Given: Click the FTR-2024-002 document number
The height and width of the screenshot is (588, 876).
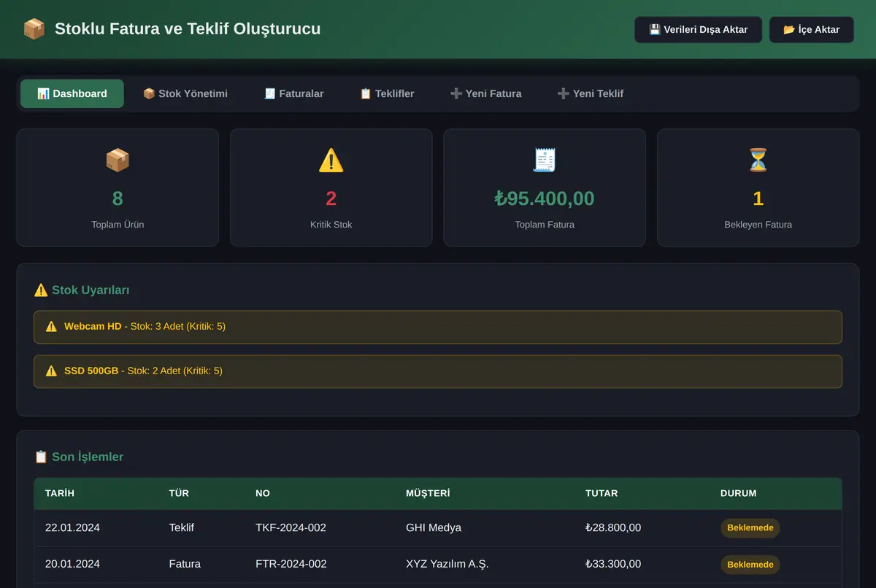Looking at the screenshot, I should pyautogui.click(x=291, y=565).
